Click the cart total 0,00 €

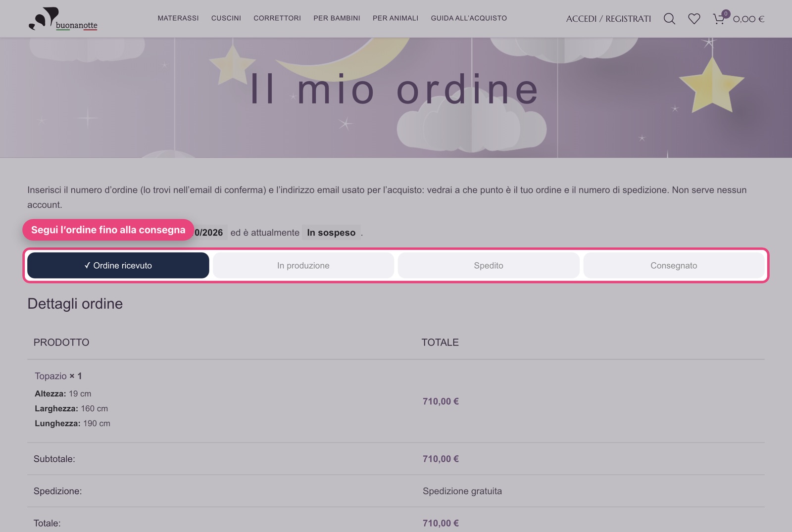click(x=748, y=19)
